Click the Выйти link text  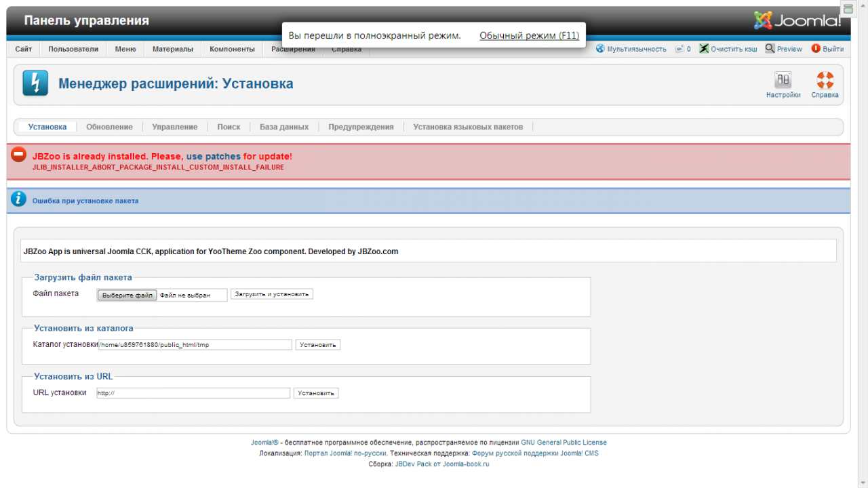coord(833,49)
